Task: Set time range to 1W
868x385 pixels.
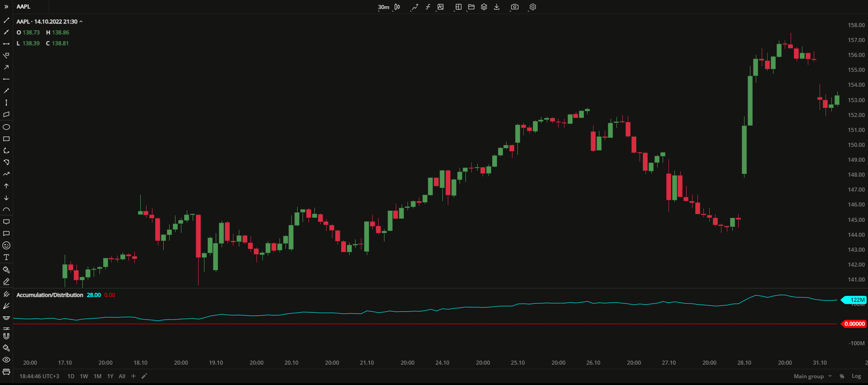Action: click(84, 376)
